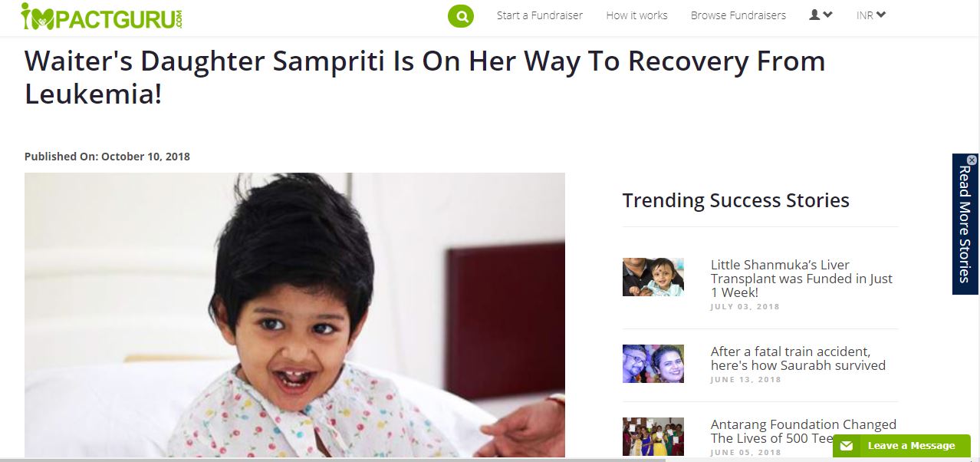
Task: Expand the chevron next to user icon
Action: click(827, 15)
